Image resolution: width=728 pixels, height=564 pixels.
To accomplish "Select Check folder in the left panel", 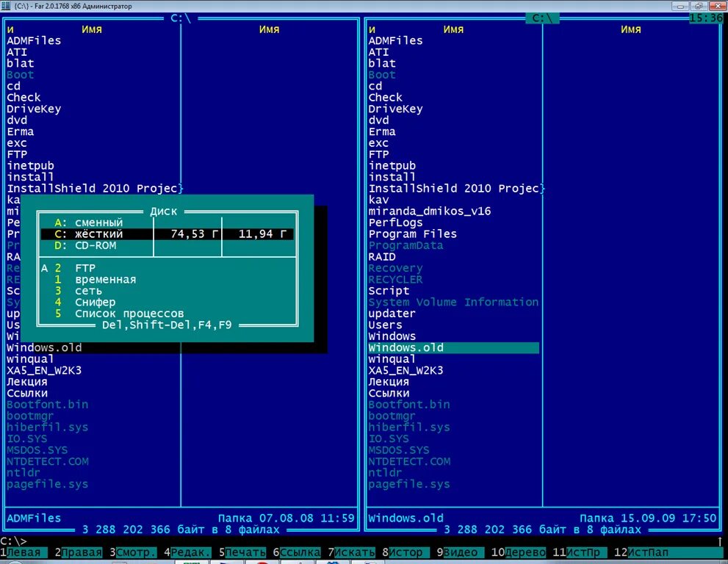I will coord(24,98).
